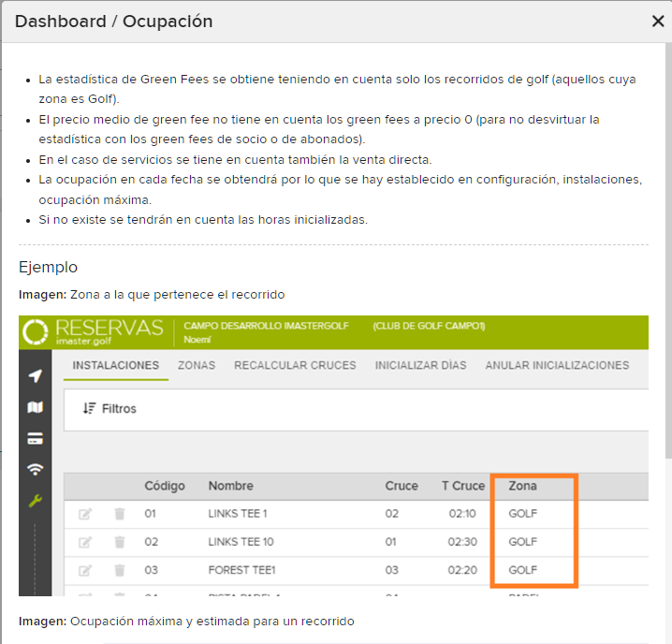Select the wifi signal sidebar icon
Image resolution: width=672 pixels, height=644 pixels.
click(36, 470)
